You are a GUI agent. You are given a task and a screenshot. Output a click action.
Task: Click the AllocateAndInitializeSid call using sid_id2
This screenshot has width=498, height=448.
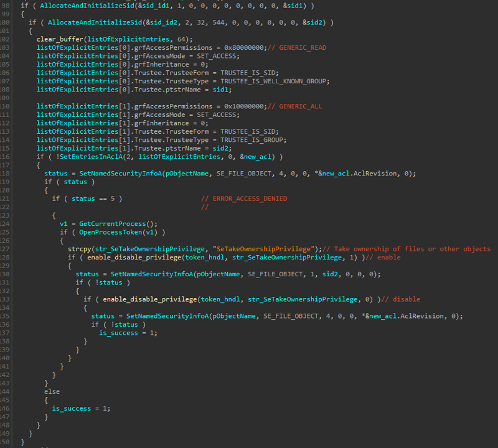(91, 22)
